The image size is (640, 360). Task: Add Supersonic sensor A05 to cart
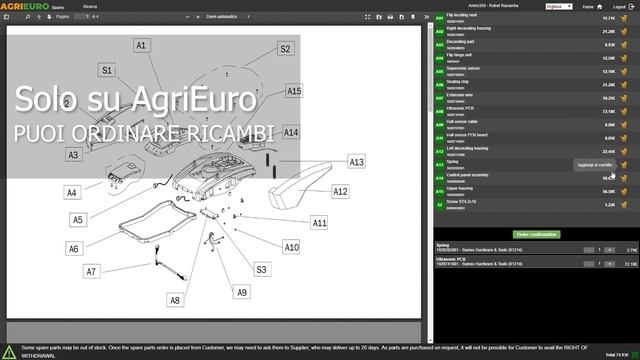pyautogui.click(x=624, y=71)
